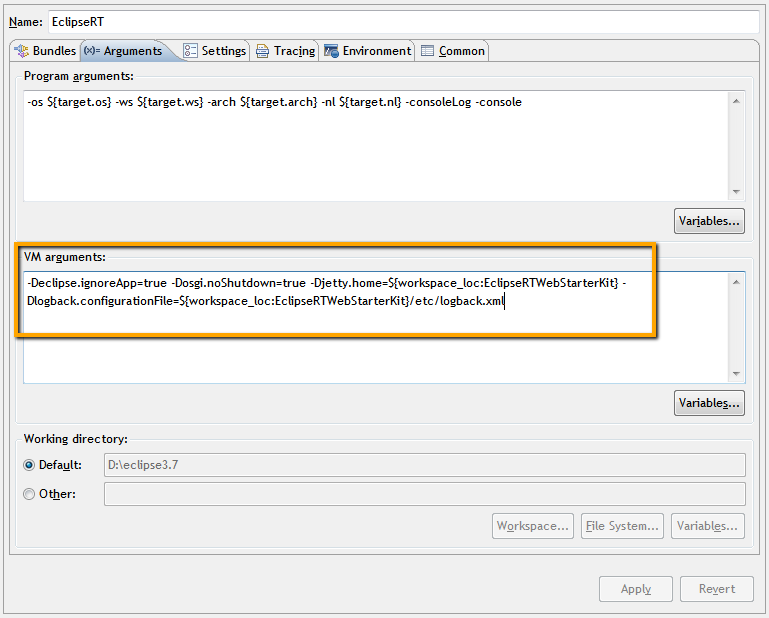Click the Settings tab checklist icon
This screenshot has height=618, width=769.
tap(190, 51)
